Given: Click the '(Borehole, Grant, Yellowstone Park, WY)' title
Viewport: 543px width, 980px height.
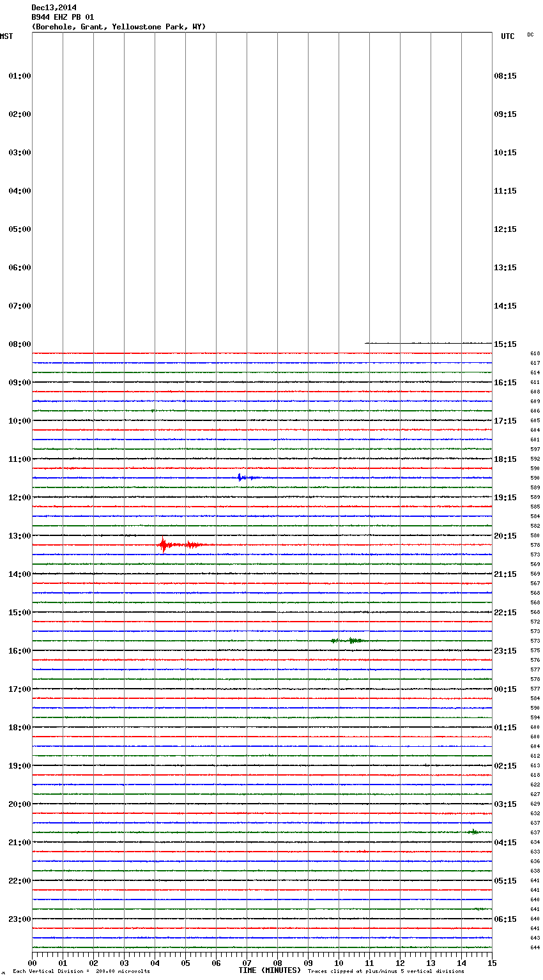Looking at the screenshot, I should [119, 27].
